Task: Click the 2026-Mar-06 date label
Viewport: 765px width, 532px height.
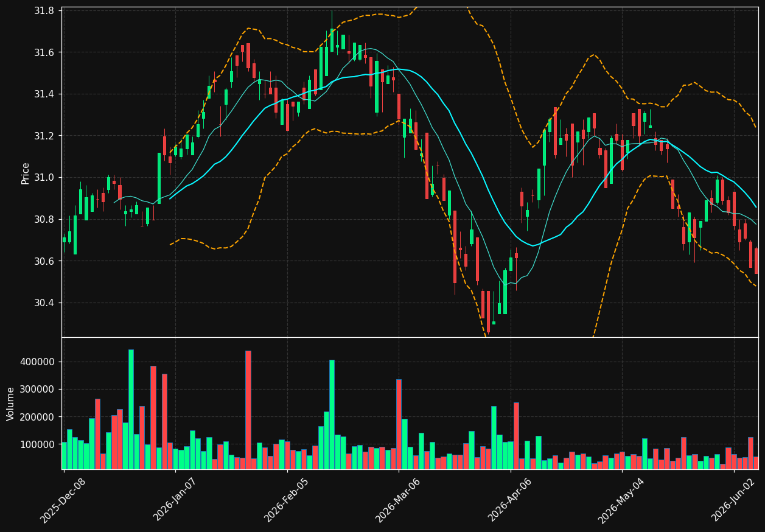Action: [398, 500]
